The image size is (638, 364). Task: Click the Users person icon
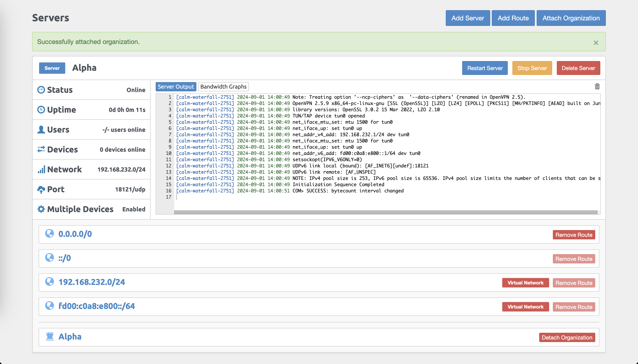(x=41, y=129)
